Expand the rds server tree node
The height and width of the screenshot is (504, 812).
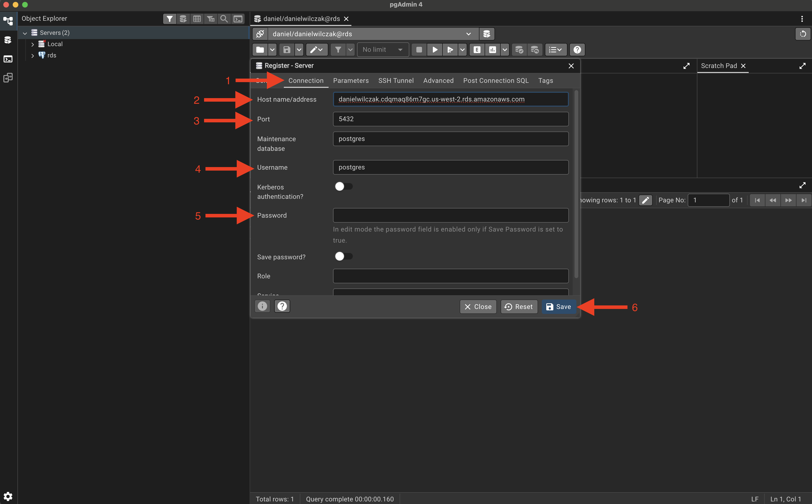33,56
